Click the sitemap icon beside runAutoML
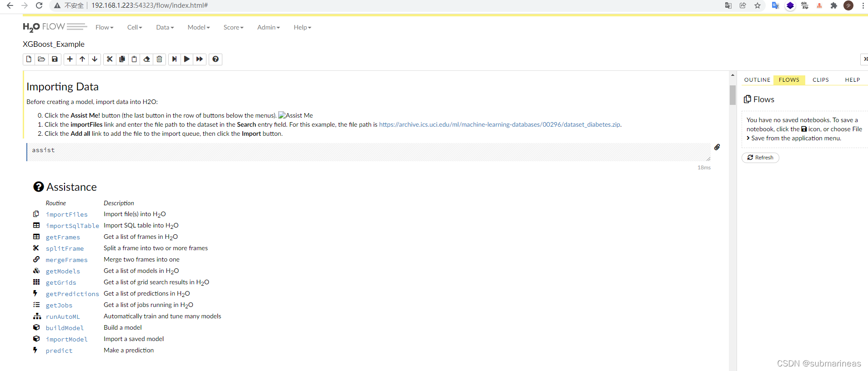This screenshot has width=868, height=371. click(x=37, y=316)
